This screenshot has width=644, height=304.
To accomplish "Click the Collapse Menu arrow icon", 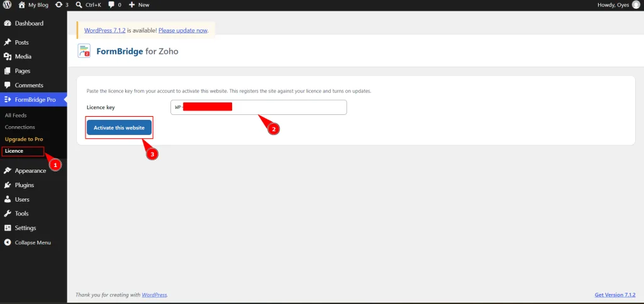I will [x=8, y=242].
